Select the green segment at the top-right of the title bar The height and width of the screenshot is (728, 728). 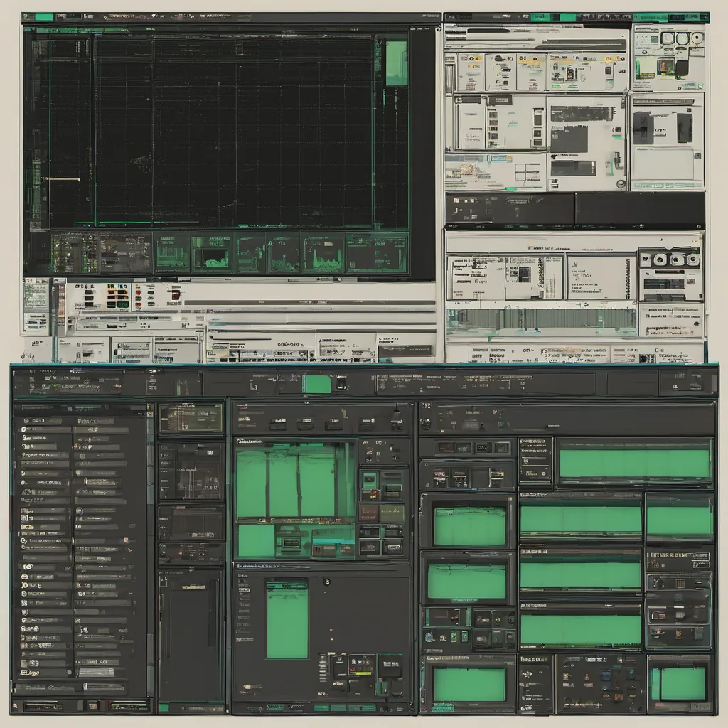point(670,17)
